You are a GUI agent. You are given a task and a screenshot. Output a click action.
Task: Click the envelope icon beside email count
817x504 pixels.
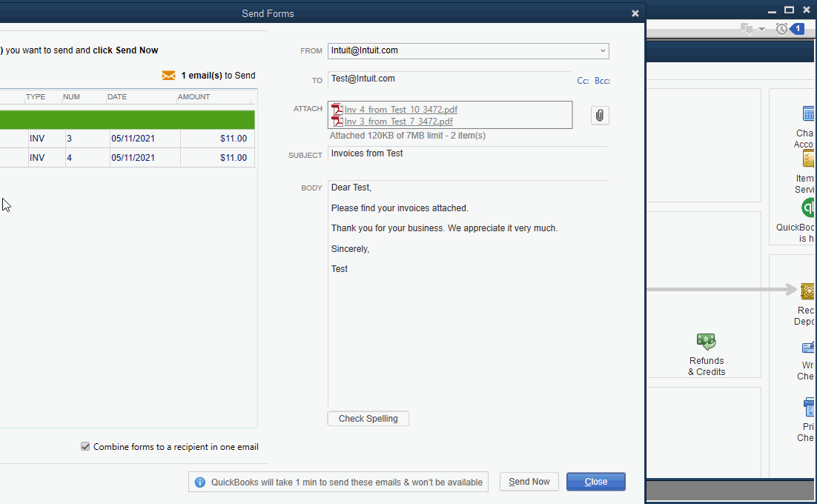[169, 75]
